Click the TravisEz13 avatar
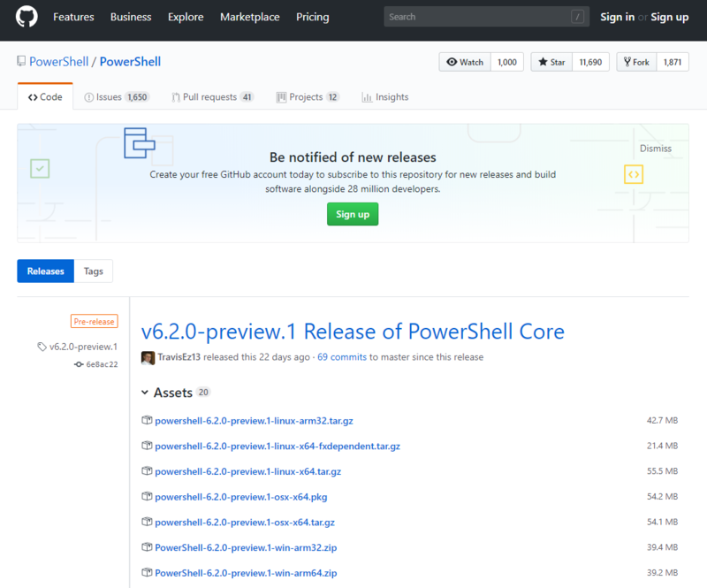 [x=148, y=356]
